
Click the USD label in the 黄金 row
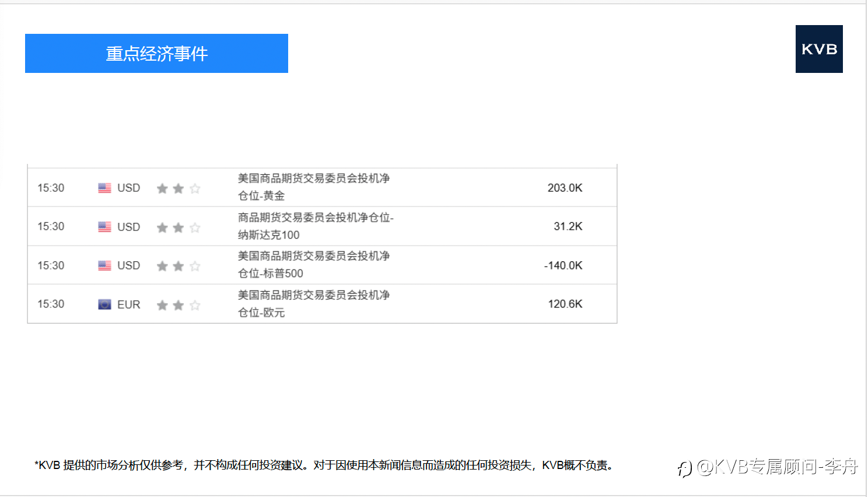[x=128, y=188]
